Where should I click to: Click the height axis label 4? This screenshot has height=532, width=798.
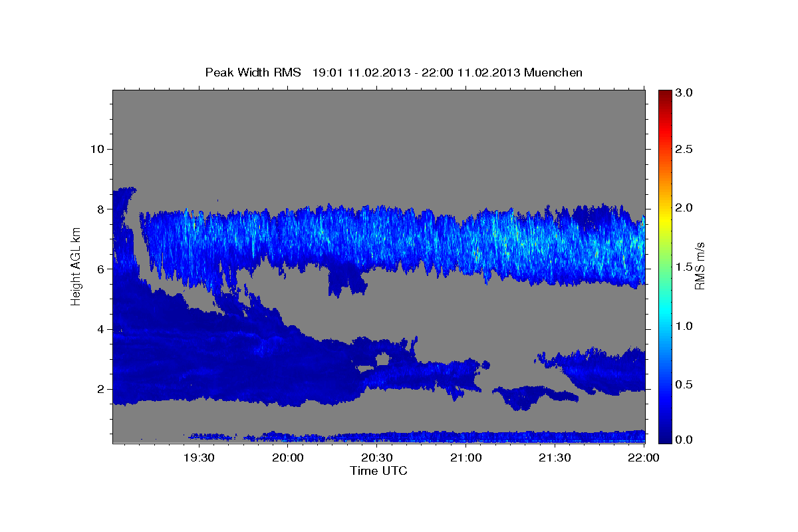click(x=100, y=329)
